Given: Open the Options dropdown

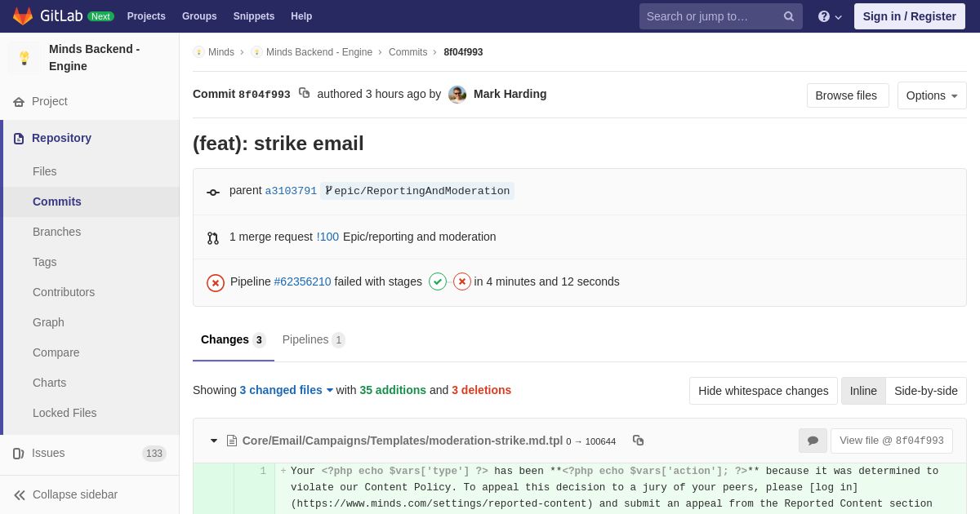Looking at the screenshot, I should (932, 95).
